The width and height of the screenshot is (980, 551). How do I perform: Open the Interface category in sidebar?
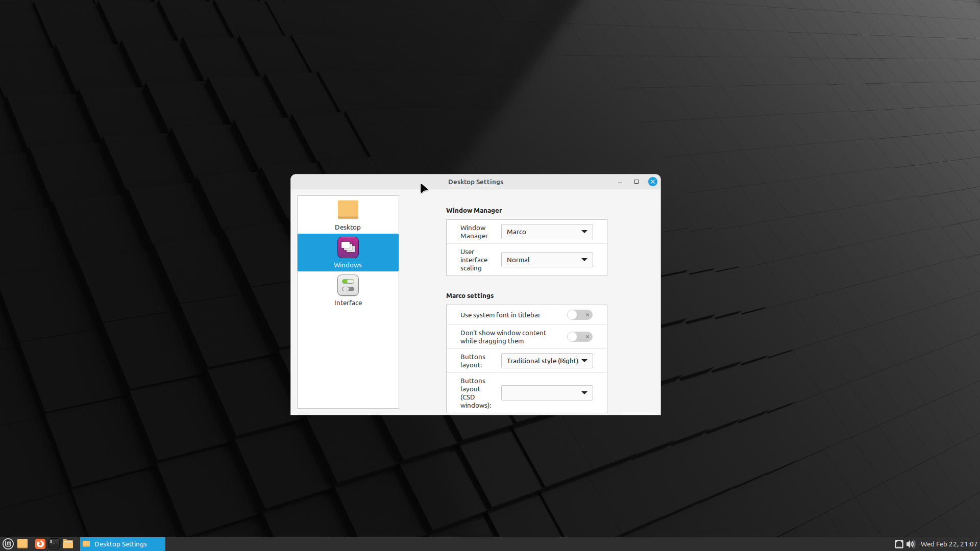click(348, 290)
